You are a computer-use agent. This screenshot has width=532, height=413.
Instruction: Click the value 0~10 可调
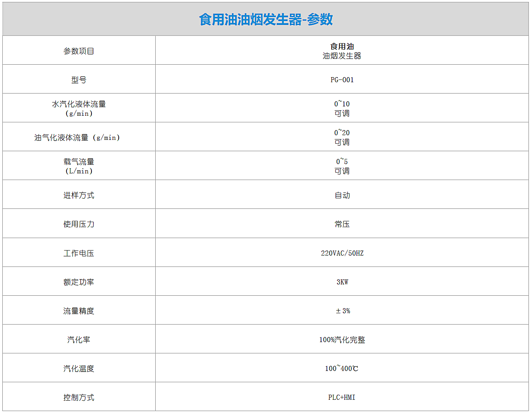click(342, 109)
